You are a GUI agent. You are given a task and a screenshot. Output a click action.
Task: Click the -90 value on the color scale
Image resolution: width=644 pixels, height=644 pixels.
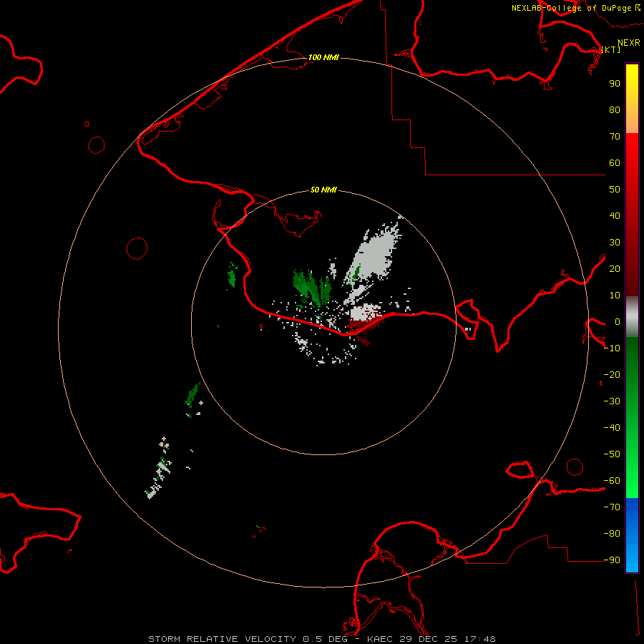tap(612, 560)
